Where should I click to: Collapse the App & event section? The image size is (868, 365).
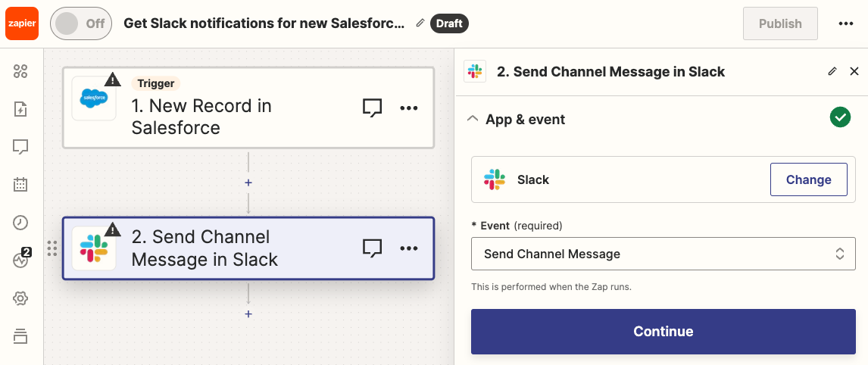click(473, 119)
